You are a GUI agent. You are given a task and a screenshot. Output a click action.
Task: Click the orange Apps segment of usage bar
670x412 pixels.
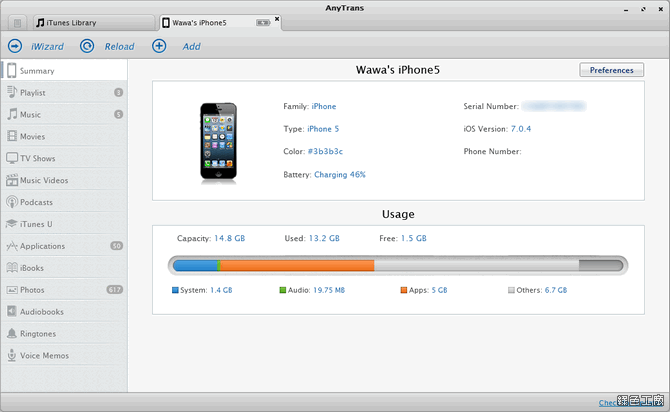[297, 266]
